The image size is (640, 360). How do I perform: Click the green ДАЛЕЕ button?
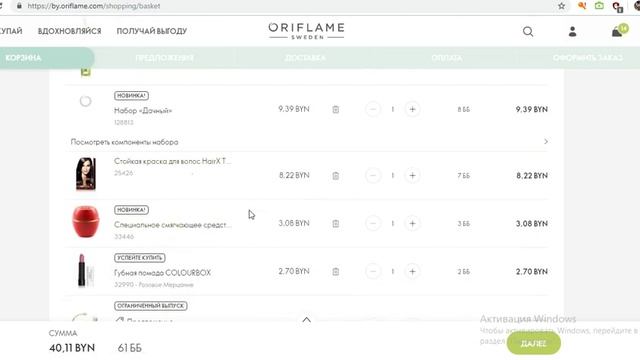tap(533, 343)
